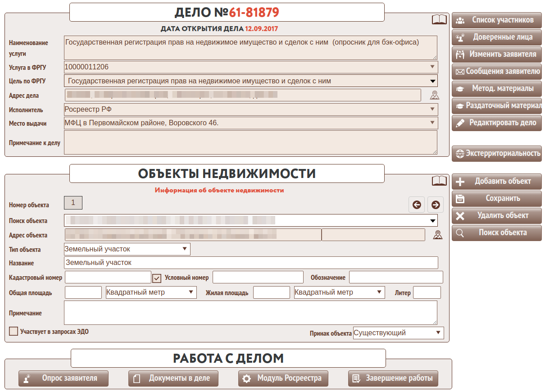The height and width of the screenshot is (392, 545).
Task: Click the Кадастровый номер input field
Action: pos(108,277)
